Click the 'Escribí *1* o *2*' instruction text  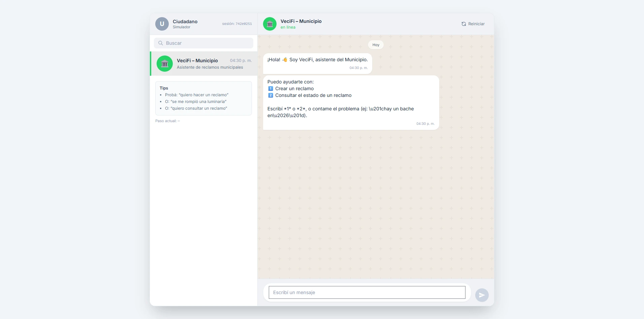tap(341, 112)
